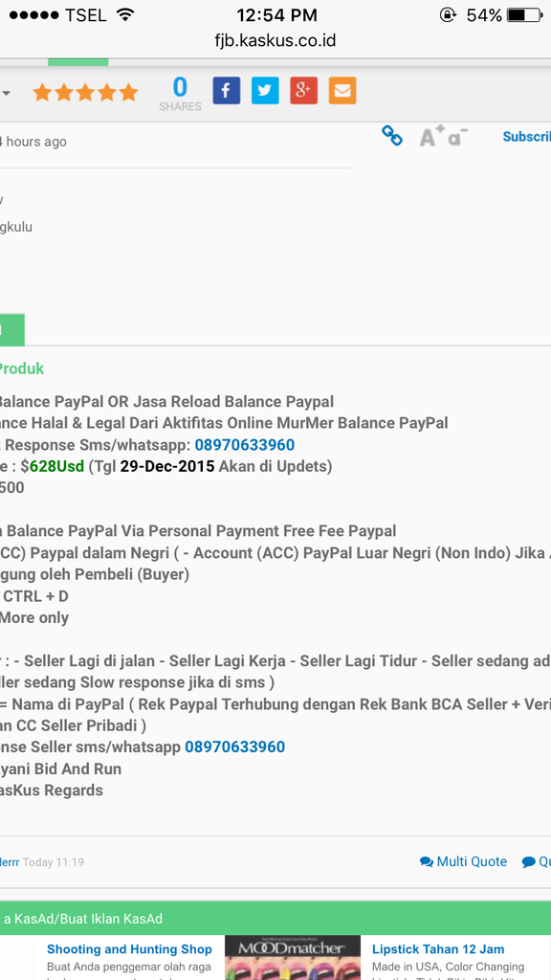Share thread by email envelope icon

click(x=342, y=91)
